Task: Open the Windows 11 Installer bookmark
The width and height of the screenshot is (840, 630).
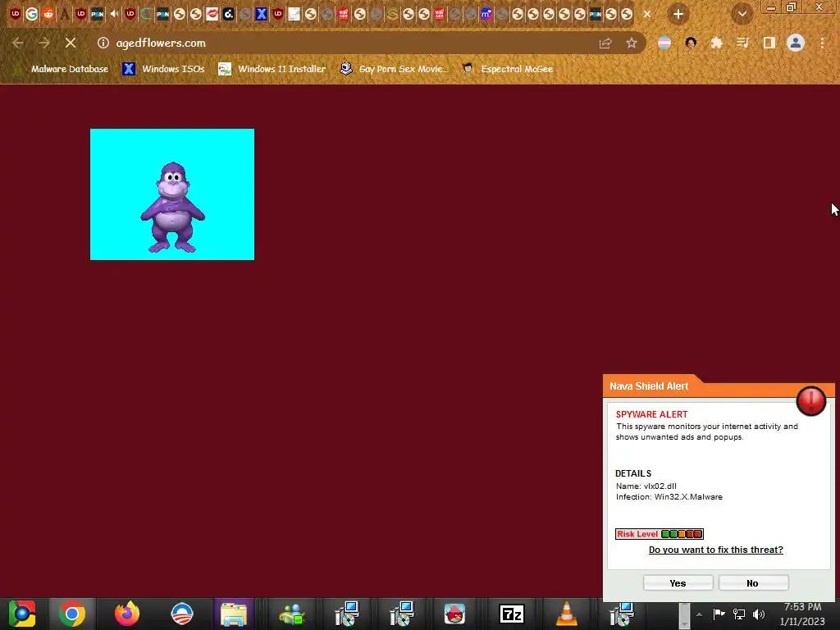Action: click(x=272, y=69)
